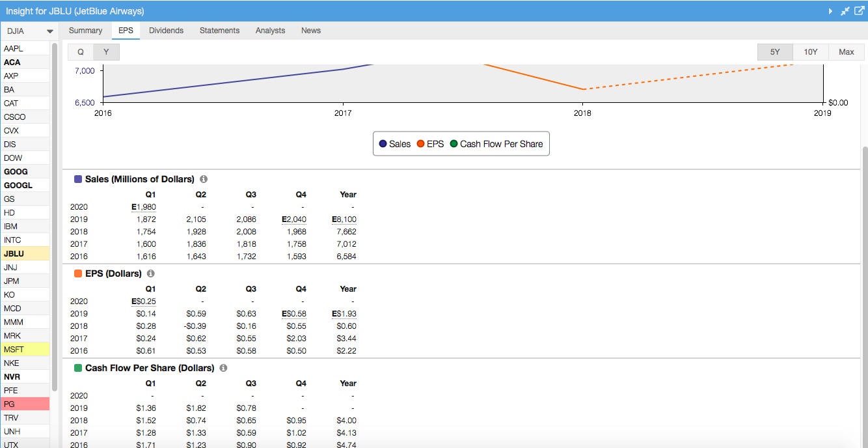Click 2016 yearly sales value 6,584
The height and width of the screenshot is (448, 868).
(346, 257)
